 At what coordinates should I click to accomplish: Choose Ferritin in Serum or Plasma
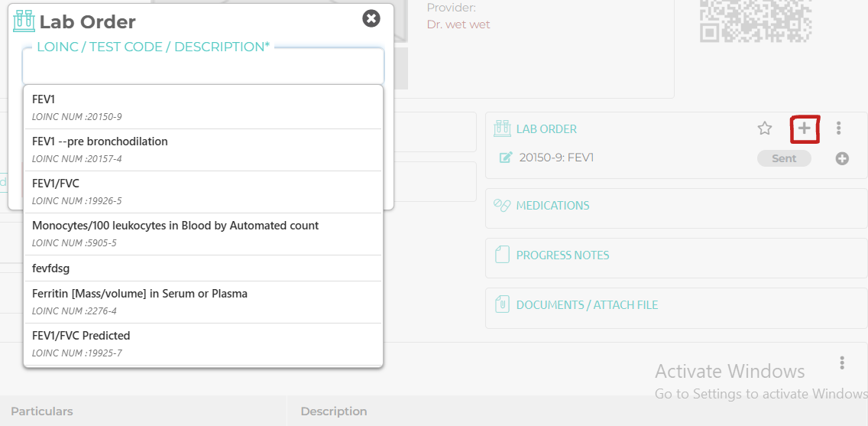pos(202,302)
